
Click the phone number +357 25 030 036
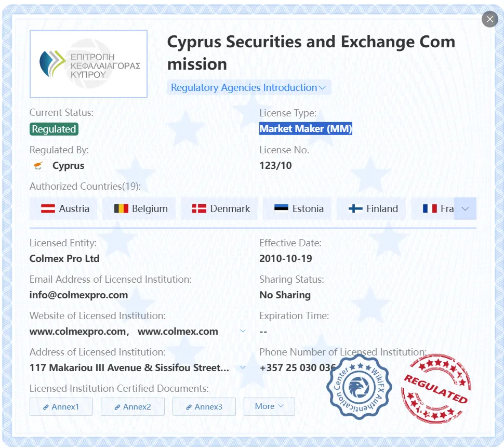pos(298,367)
